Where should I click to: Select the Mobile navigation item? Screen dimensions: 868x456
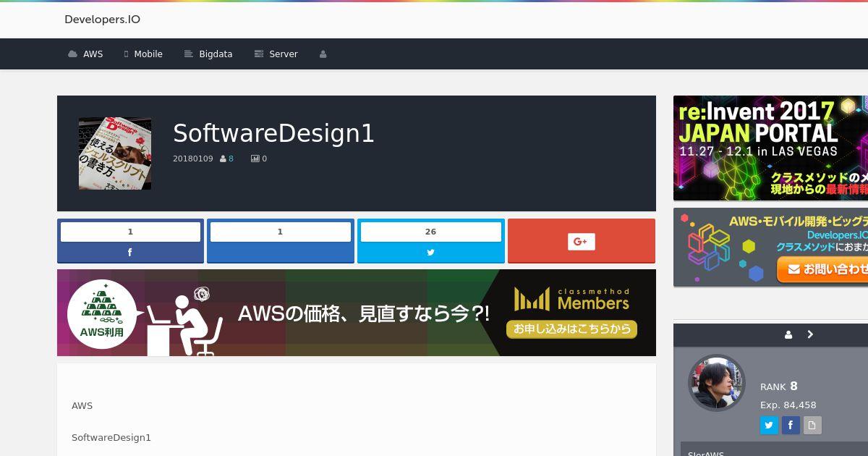coord(143,54)
